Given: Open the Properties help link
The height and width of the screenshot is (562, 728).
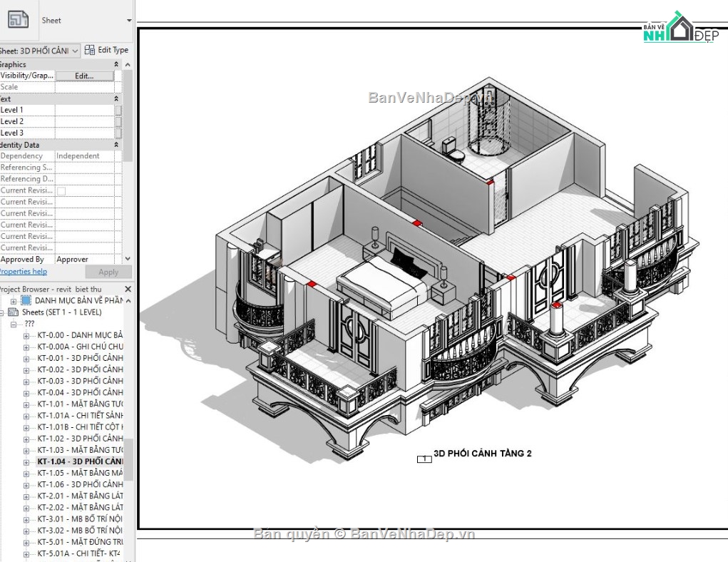Looking at the screenshot, I should click(x=24, y=272).
